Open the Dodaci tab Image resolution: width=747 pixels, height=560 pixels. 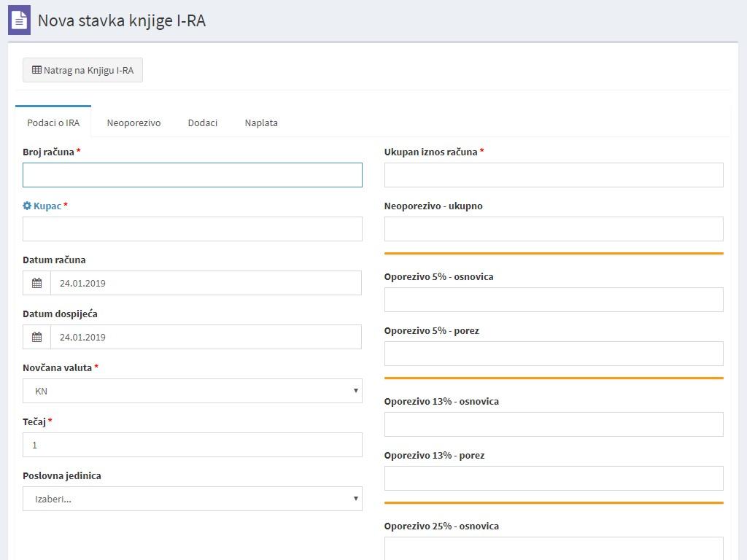203,122
